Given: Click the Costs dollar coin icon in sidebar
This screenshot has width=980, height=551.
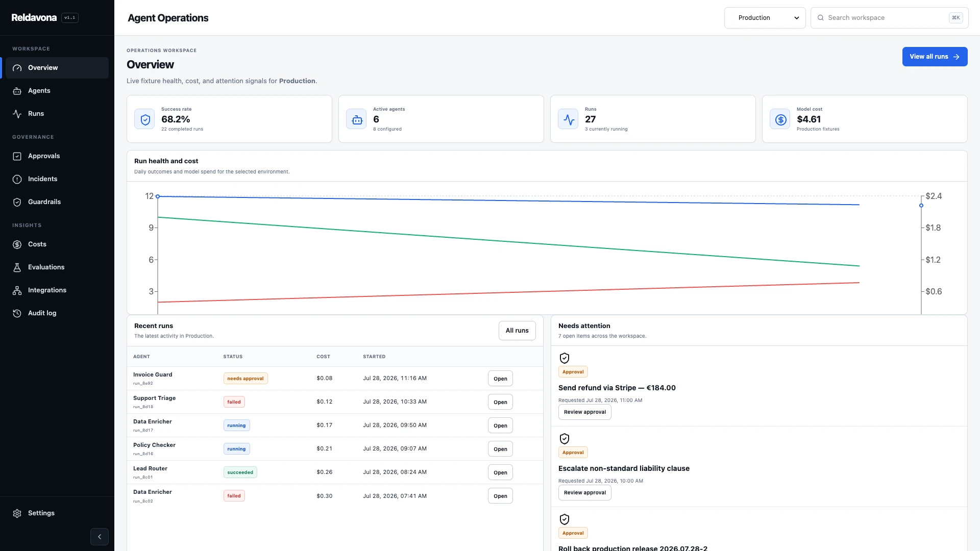Looking at the screenshot, I should pos(17,244).
